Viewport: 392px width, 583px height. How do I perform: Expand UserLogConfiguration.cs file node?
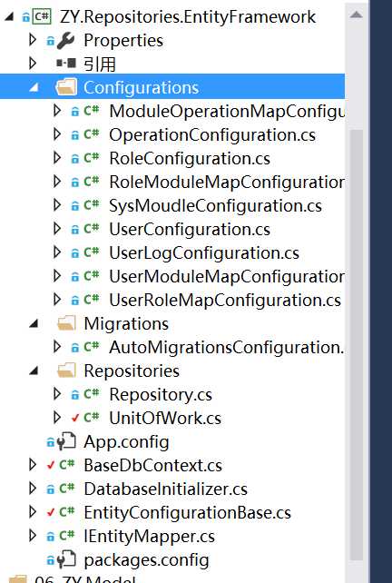click(57, 252)
